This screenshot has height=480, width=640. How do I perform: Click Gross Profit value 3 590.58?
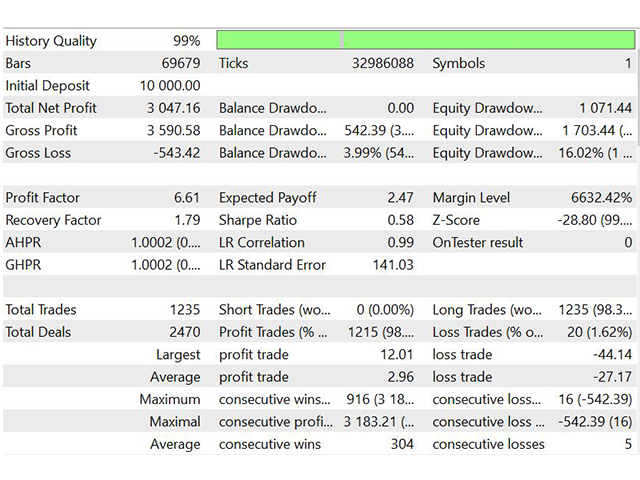click(173, 131)
